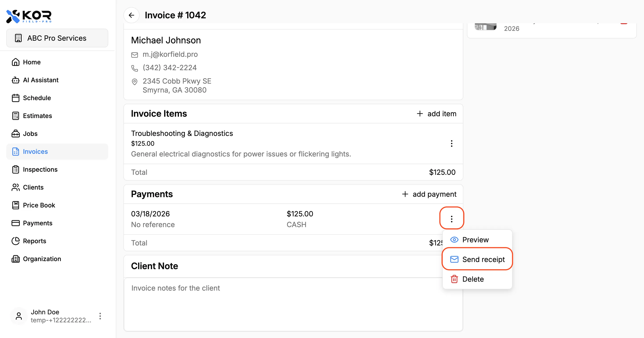Go back using the arrow beside Invoice # 1042
The height and width of the screenshot is (338, 644).
tap(132, 15)
